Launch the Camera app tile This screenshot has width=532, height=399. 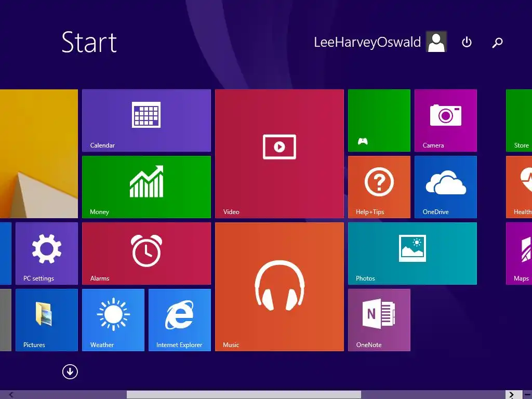445,121
